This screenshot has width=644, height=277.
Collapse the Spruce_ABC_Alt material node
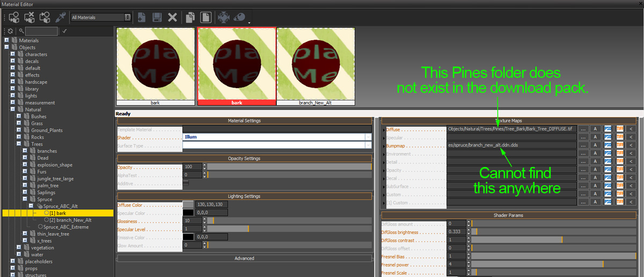(31, 206)
